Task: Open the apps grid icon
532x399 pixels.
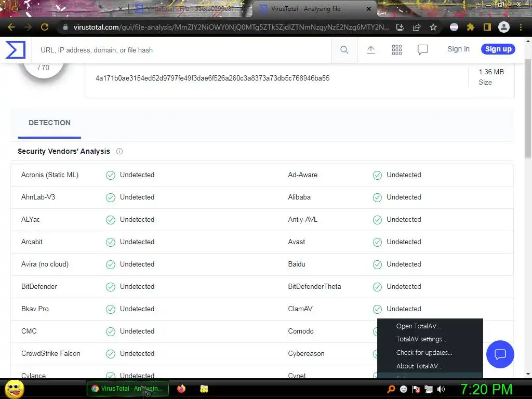Action: click(396, 50)
